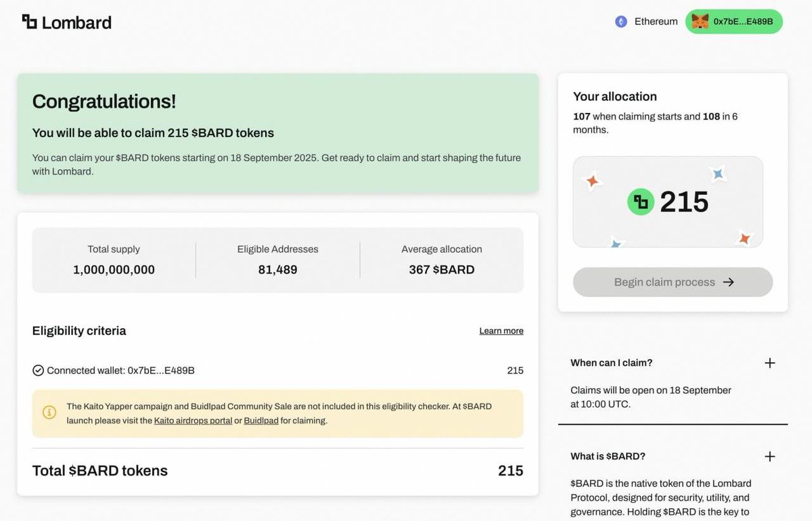Click the checkmark circle next to Connected wallet
This screenshot has width=812, height=521.
pos(39,370)
